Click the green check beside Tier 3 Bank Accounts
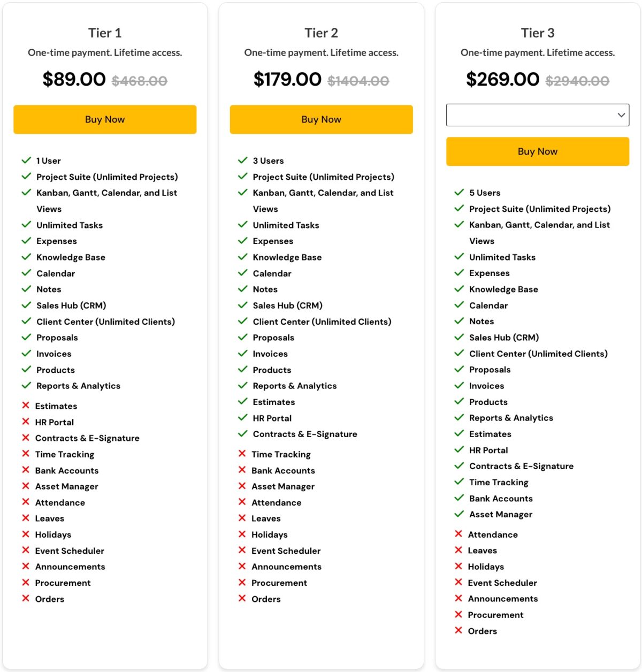The width and height of the screenshot is (642, 672). click(x=458, y=498)
